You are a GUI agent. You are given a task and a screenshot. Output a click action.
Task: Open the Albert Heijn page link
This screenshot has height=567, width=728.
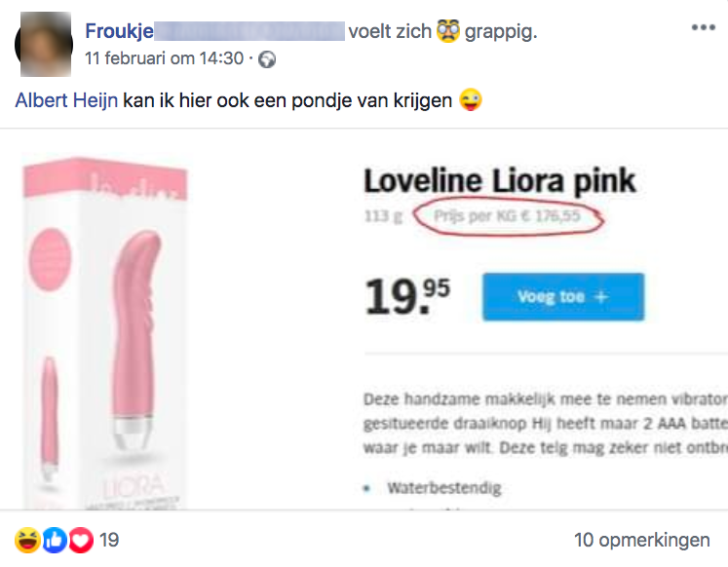tap(65, 100)
